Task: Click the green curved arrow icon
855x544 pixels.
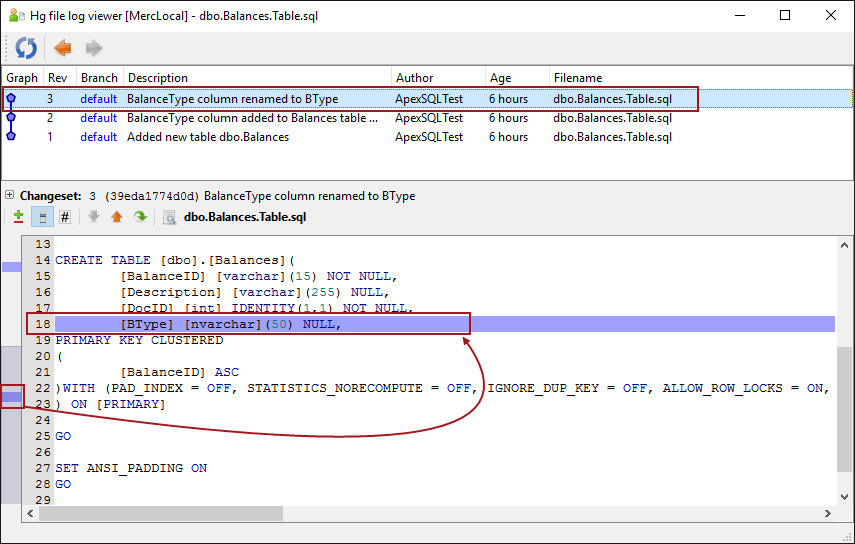Action: (140, 216)
